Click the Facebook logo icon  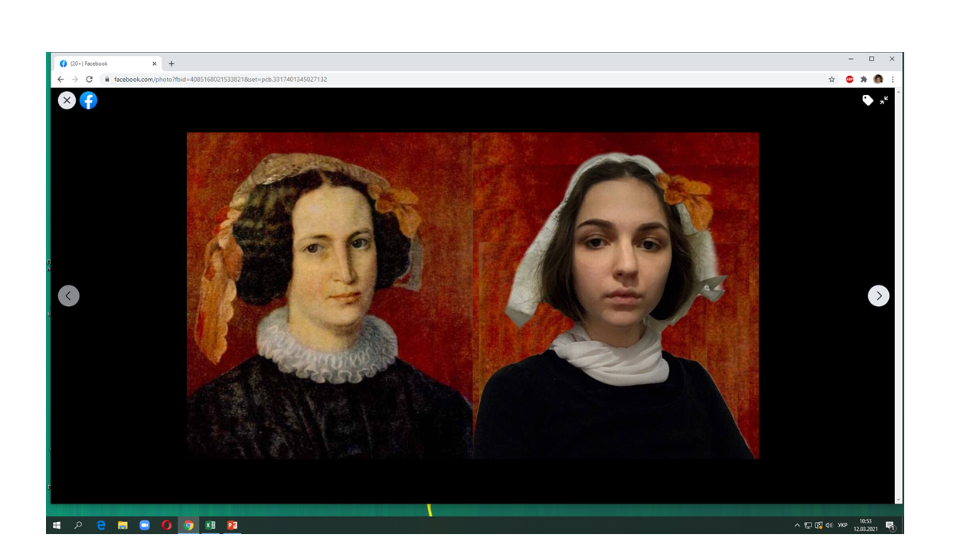pyautogui.click(x=89, y=100)
